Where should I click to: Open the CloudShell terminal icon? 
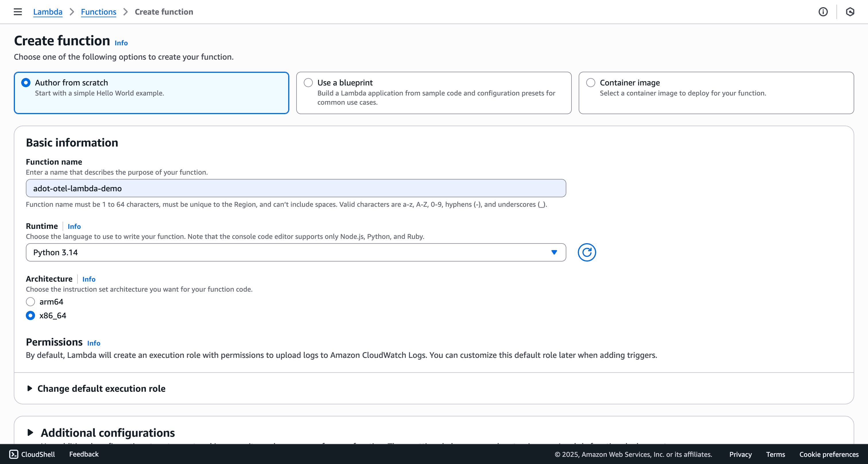coord(13,454)
